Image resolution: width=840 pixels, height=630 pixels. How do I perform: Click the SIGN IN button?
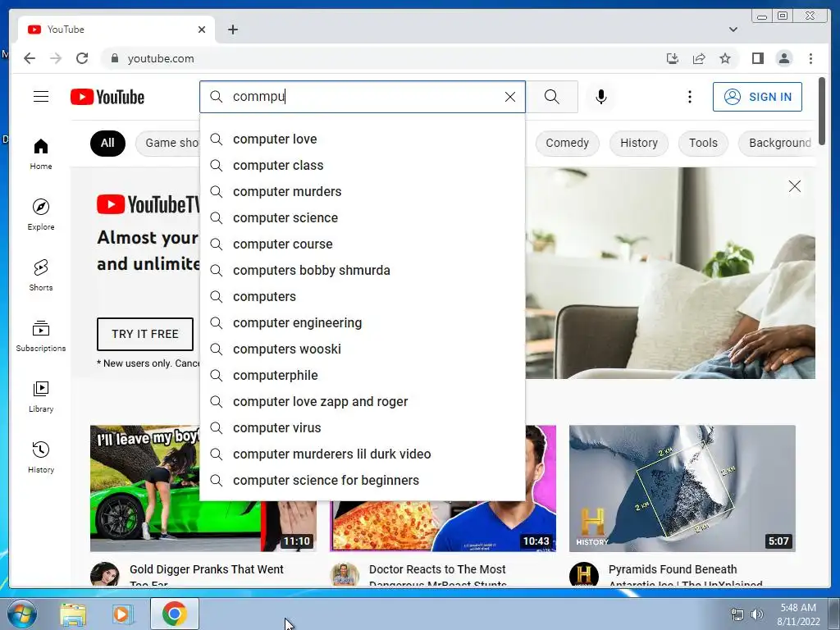[757, 97]
